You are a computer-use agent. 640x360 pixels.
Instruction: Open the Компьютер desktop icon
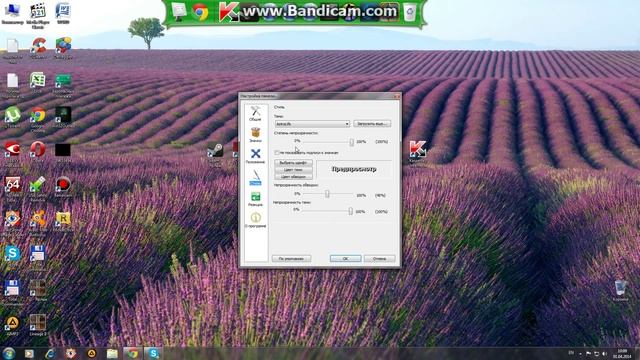(12, 13)
